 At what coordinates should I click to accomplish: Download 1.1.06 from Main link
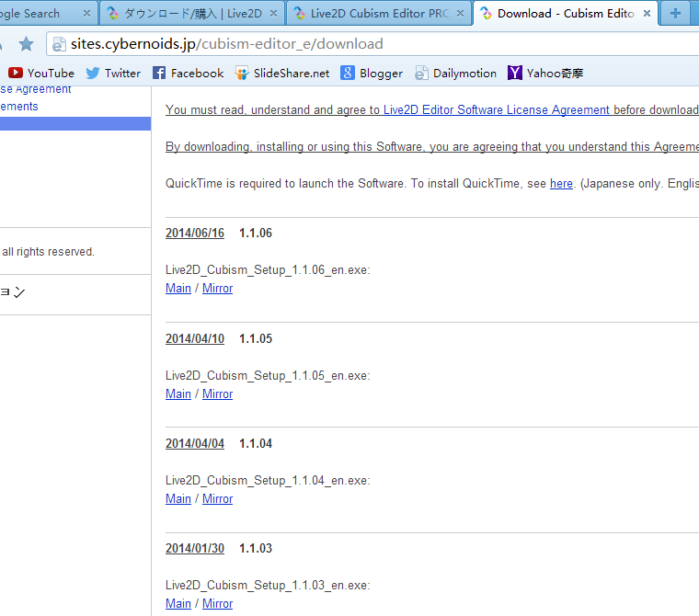[x=178, y=289]
